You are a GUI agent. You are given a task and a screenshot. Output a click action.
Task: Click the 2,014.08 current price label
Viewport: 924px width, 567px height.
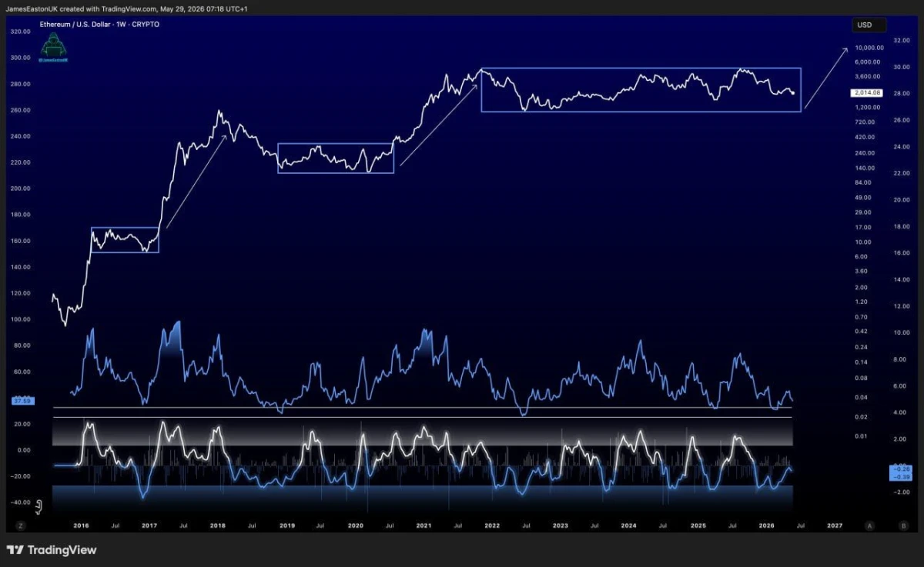click(866, 92)
